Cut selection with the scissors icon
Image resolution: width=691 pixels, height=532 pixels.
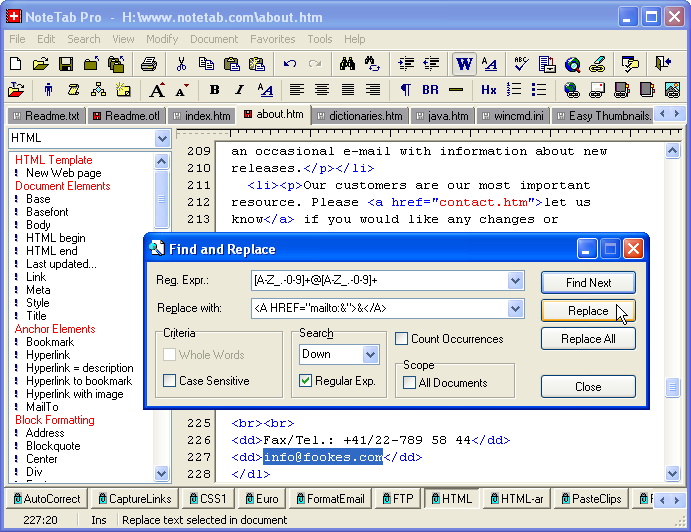181,64
